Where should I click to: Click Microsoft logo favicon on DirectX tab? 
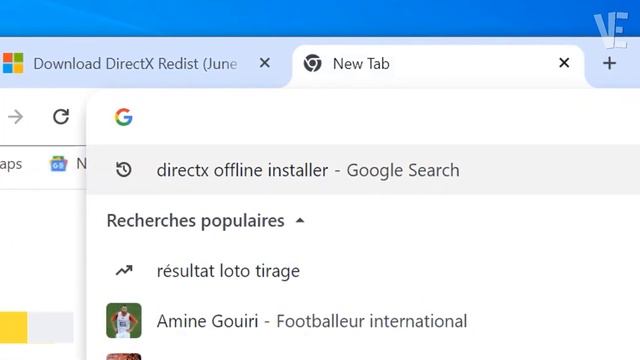[13, 63]
